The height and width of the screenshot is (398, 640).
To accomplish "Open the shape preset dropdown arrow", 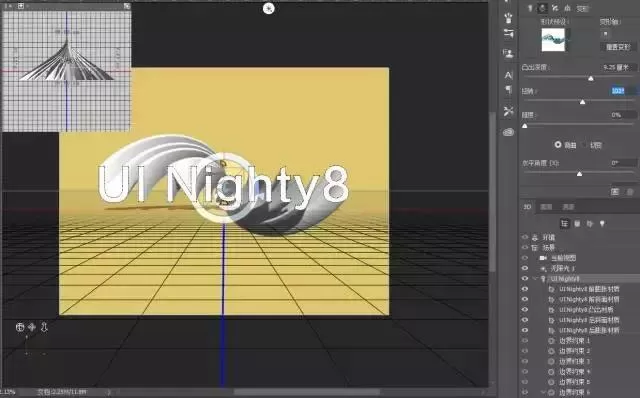I will tap(569, 40).
